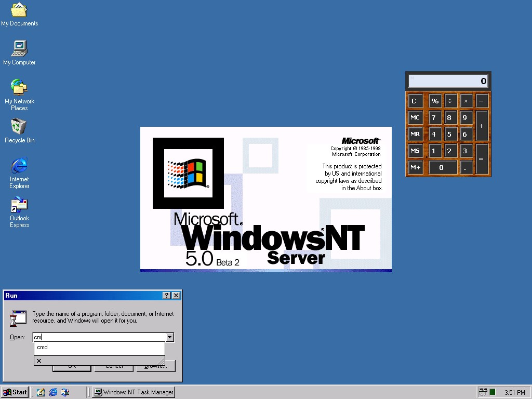Close the Run dialog window
Image resolution: width=532 pixels, height=399 pixels.
pos(176,296)
